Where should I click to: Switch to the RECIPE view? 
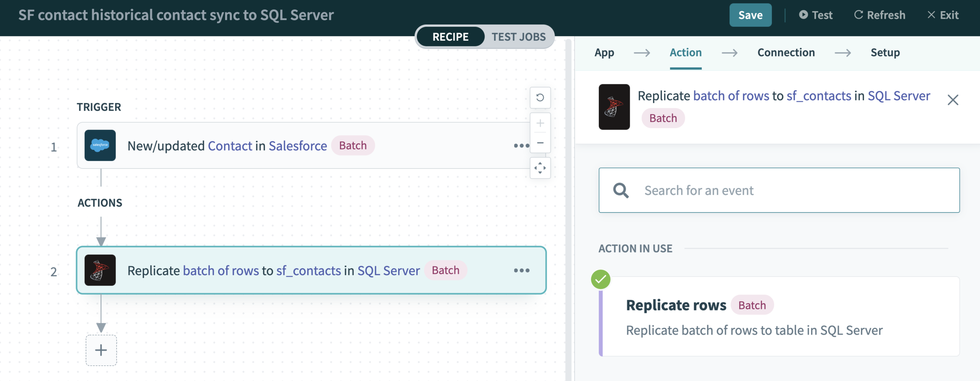pyautogui.click(x=450, y=37)
